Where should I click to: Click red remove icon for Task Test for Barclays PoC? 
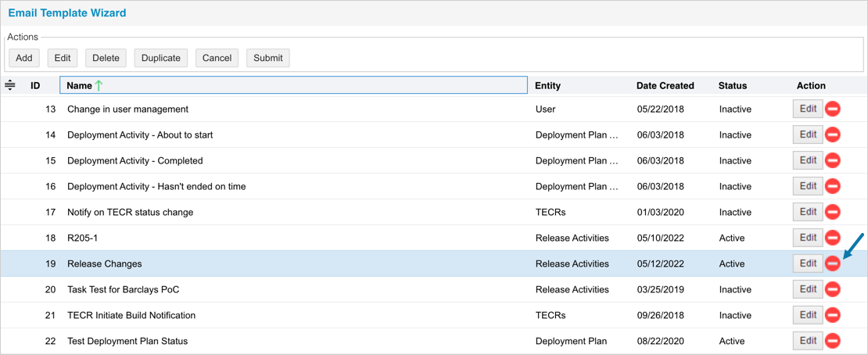(833, 289)
